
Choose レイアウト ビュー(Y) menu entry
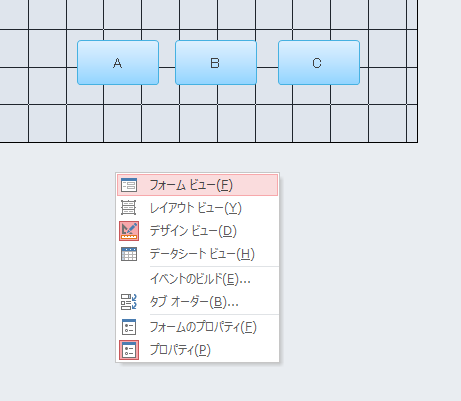point(197,208)
